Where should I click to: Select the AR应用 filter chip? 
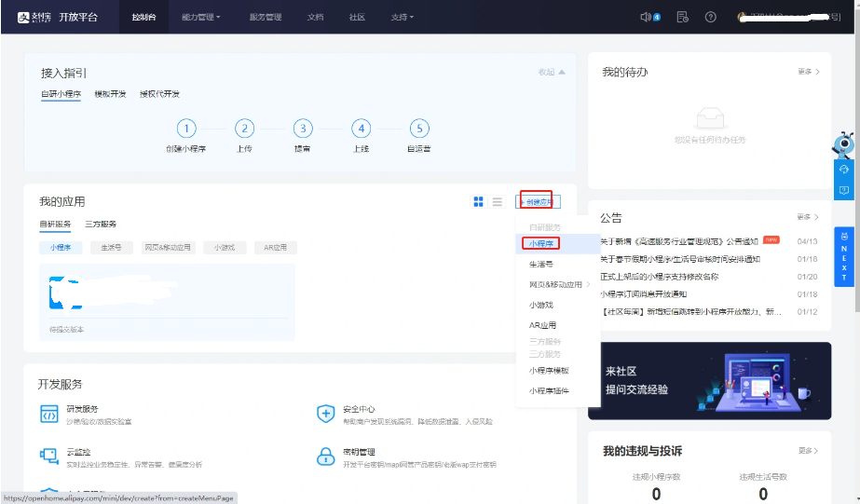[x=275, y=248]
